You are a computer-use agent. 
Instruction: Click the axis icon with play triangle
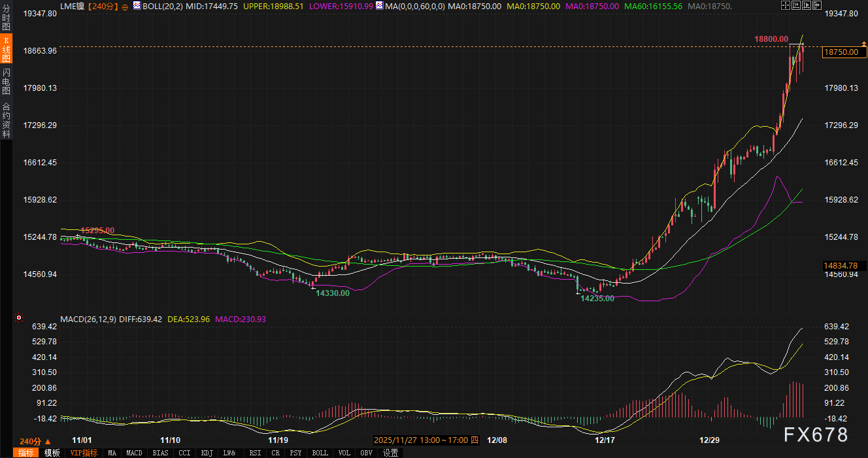[x=807, y=5]
